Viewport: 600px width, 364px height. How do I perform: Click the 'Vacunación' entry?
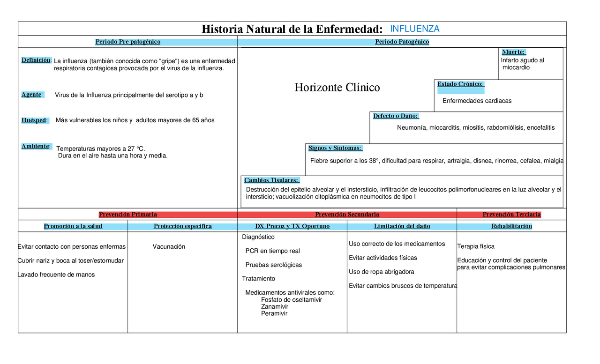tap(169, 247)
